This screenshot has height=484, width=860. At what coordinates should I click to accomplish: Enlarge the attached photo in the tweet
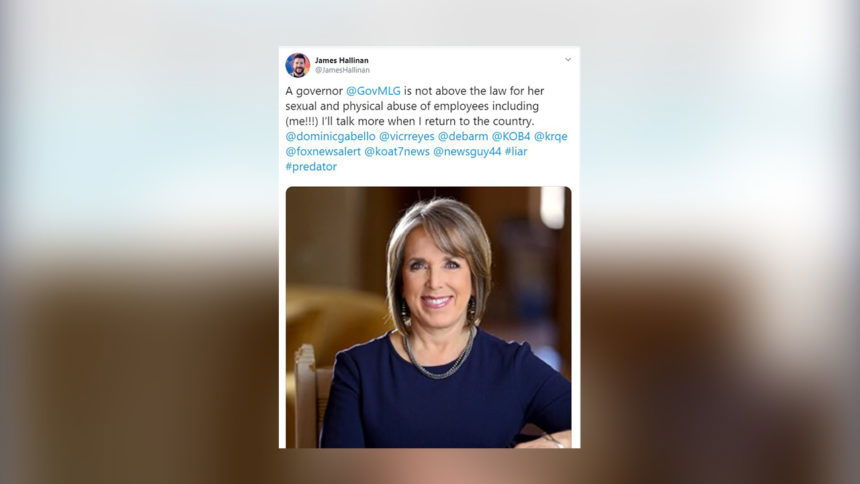pyautogui.click(x=428, y=317)
